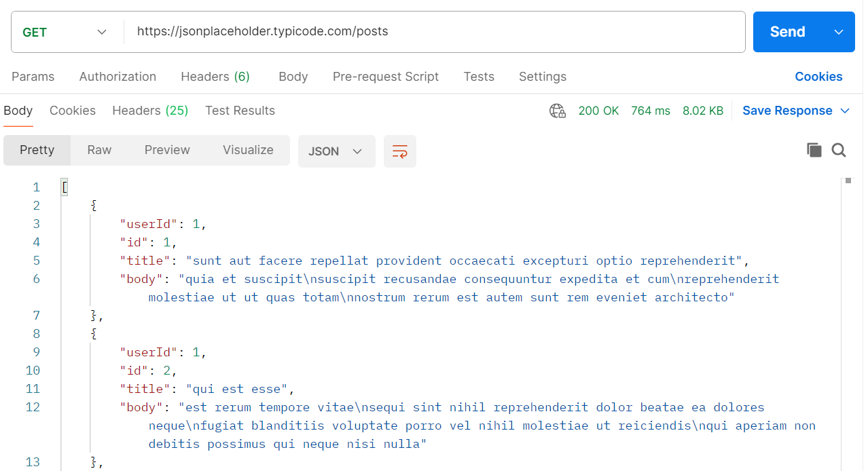Open the Pre-request Script tab
This screenshot has height=471, width=868.
386,77
